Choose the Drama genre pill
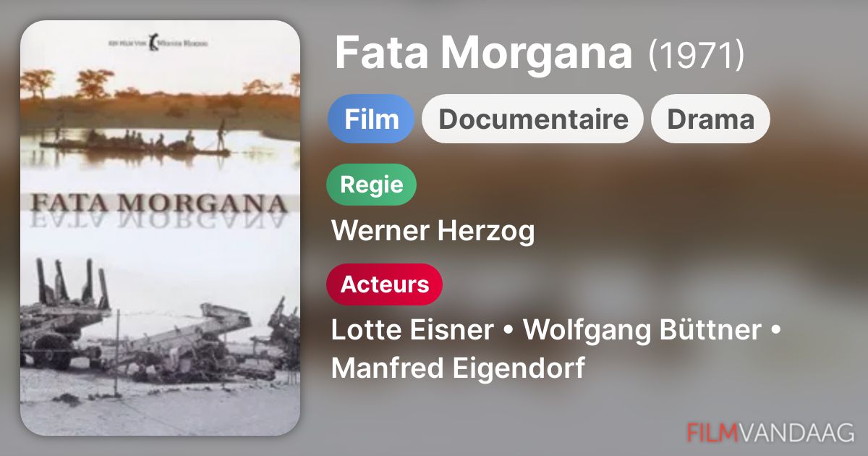Viewport: 868px width, 456px height. click(710, 119)
